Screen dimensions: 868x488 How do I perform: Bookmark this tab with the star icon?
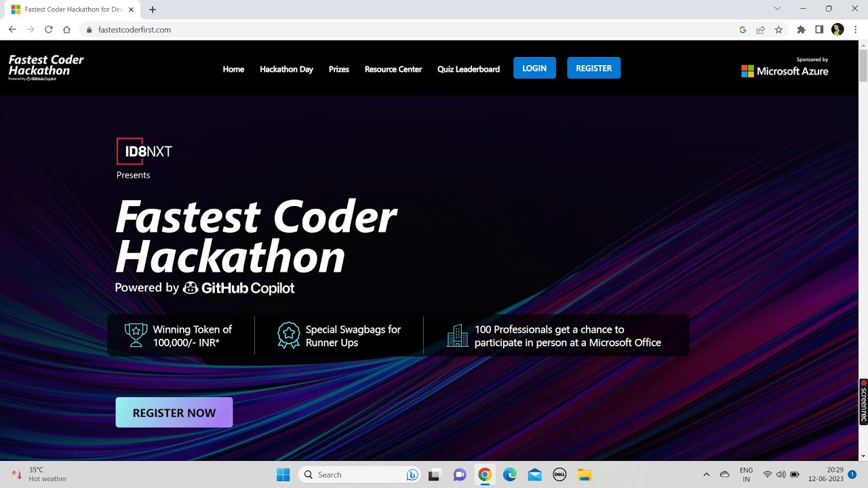tap(778, 30)
